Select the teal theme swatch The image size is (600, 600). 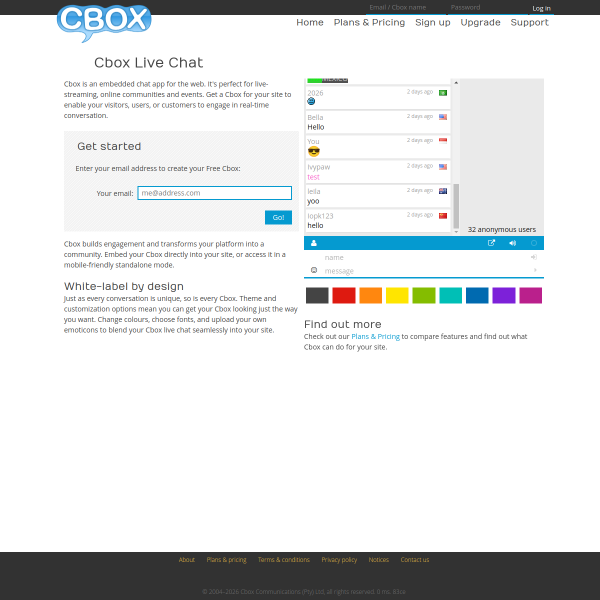450,295
